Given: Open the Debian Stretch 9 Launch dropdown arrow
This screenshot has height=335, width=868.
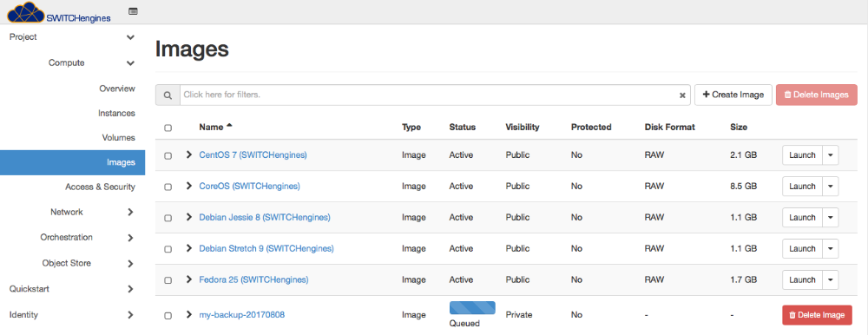Looking at the screenshot, I should coord(831,248).
